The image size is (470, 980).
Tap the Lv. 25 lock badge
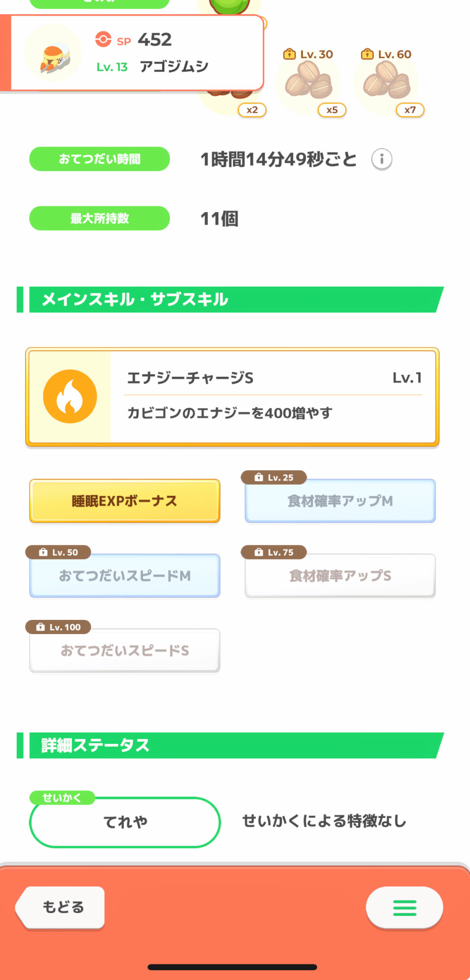pos(274,477)
